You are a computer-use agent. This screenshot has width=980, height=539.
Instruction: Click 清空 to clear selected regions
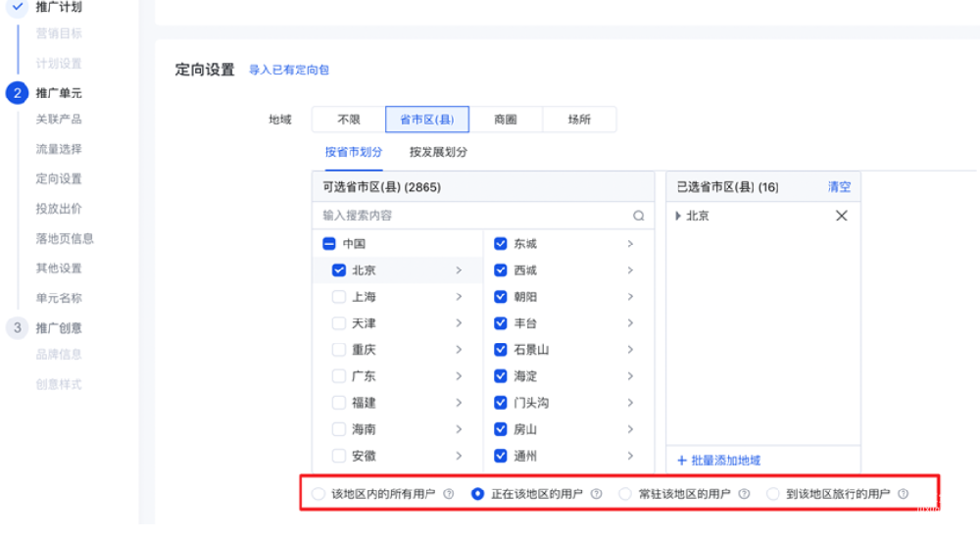tap(839, 186)
